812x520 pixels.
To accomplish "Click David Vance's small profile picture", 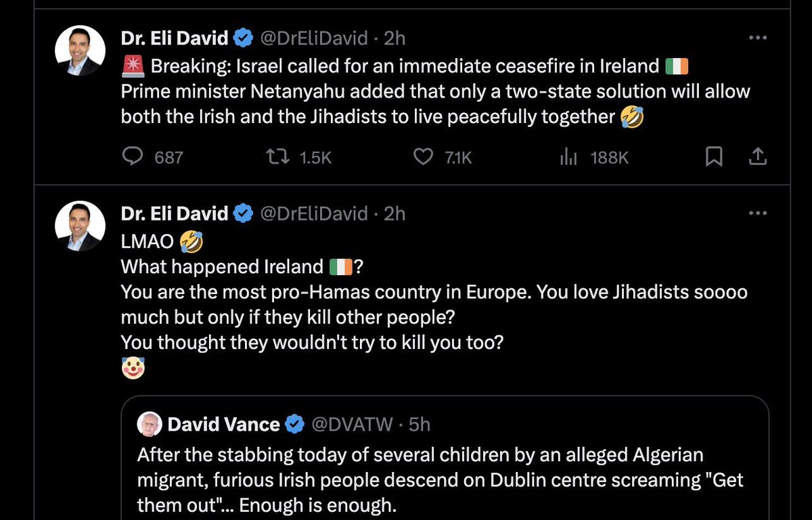I will pos(150,424).
